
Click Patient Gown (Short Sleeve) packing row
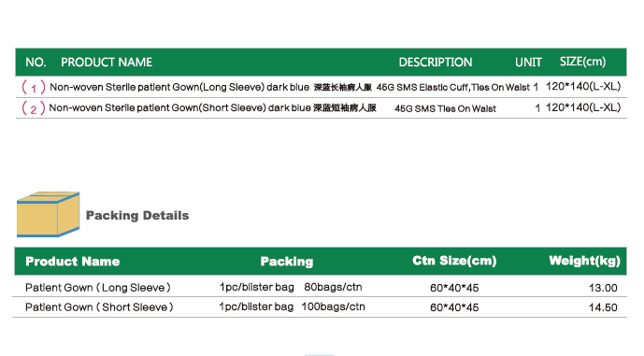pyautogui.click(x=320, y=307)
